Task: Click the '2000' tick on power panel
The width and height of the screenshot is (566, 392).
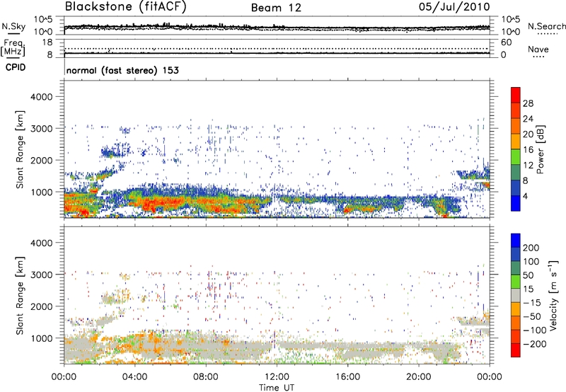Action: (x=42, y=160)
